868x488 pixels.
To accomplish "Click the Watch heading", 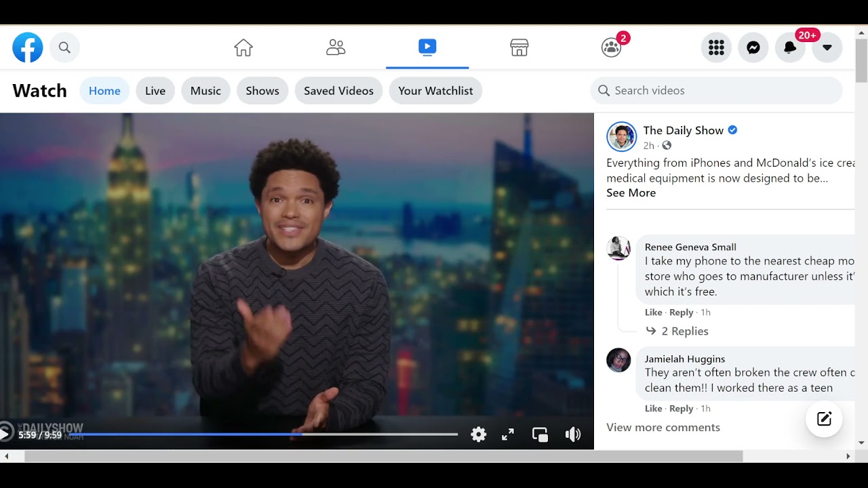I will [x=40, y=91].
